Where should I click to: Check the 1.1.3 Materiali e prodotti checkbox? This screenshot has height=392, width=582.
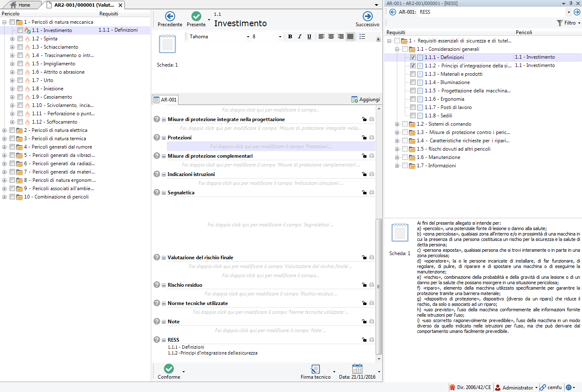(413, 74)
